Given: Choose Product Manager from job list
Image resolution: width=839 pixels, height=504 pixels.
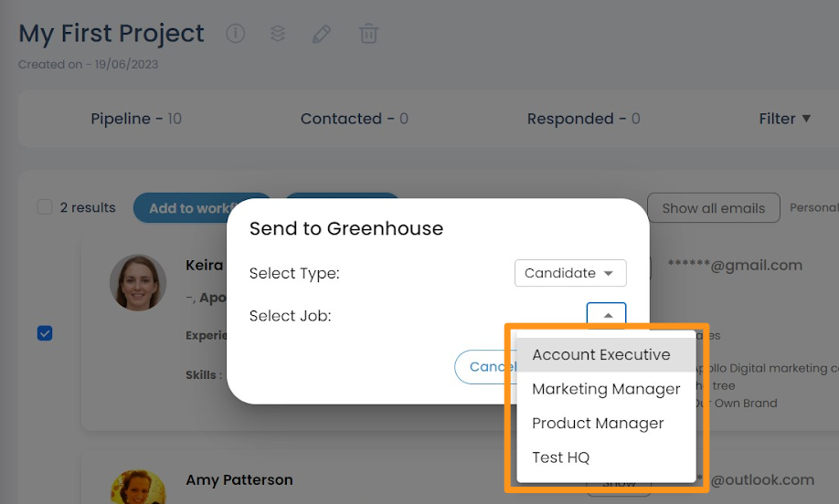Looking at the screenshot, I should click(606, 424).
